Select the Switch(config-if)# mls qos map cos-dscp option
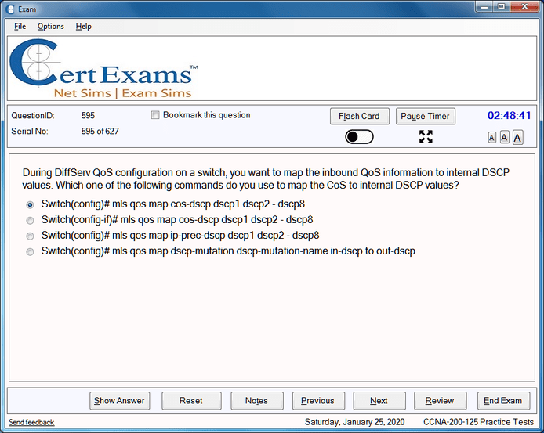The image size is (544, 433). 30,220
